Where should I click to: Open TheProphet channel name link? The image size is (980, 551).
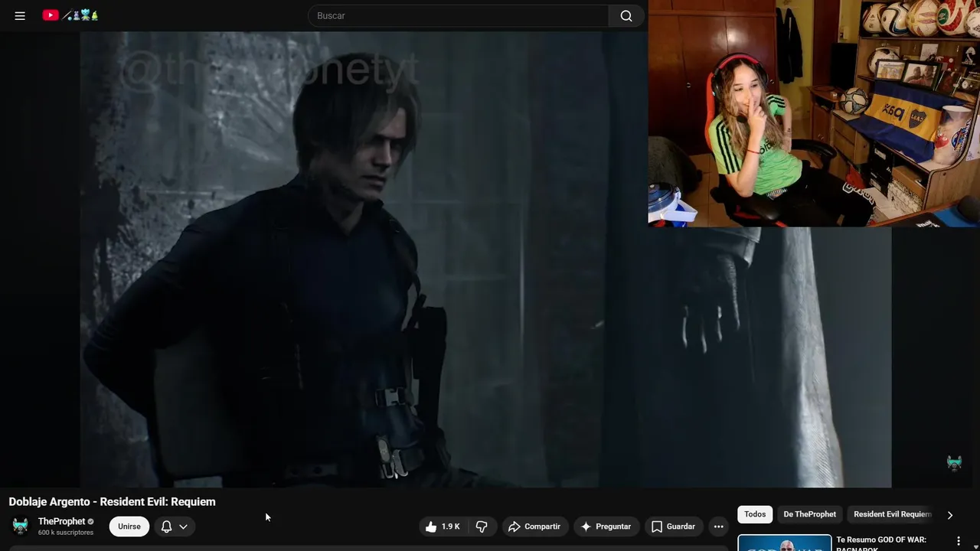pos(61,521)
